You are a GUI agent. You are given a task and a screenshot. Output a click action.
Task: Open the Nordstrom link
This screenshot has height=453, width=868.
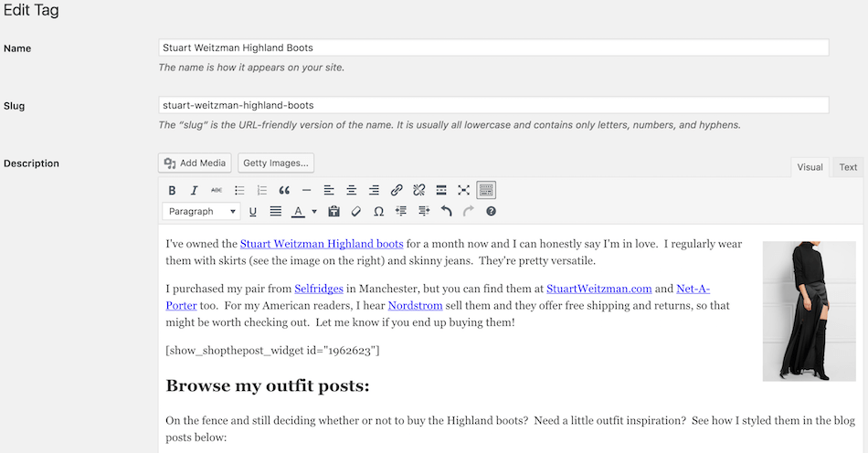(x=415, y=305)
